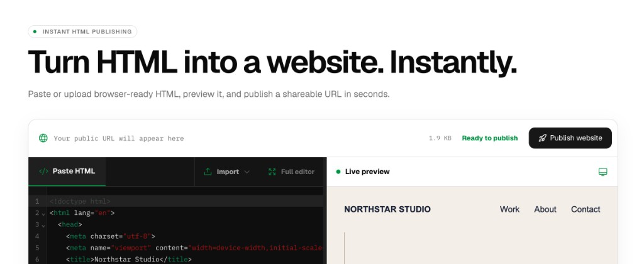Open the Contact link in the preview

click(586, 209)
